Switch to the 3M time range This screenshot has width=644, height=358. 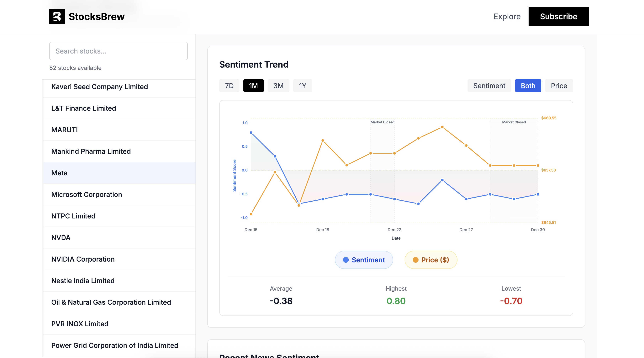(278, 86)
